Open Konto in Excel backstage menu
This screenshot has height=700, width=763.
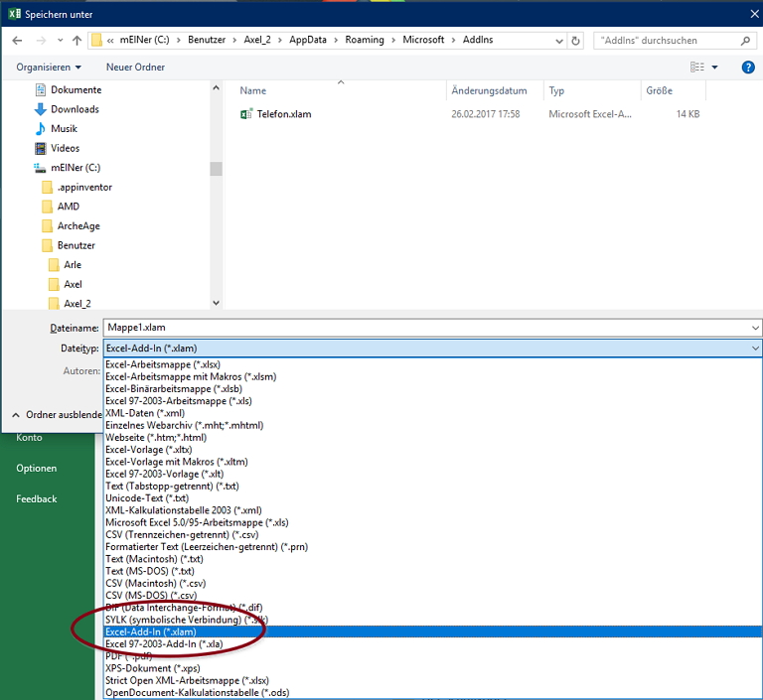29,438
